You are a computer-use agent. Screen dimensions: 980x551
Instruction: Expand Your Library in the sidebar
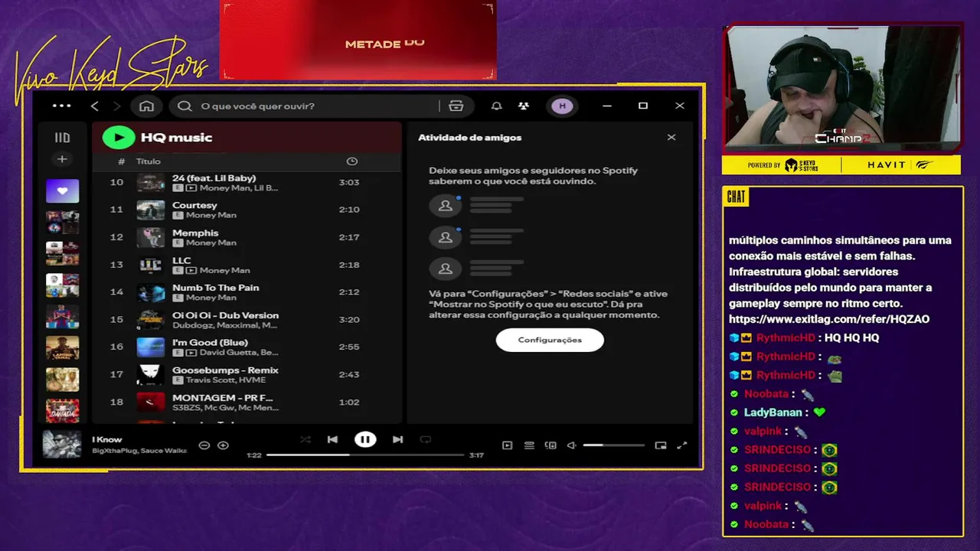tap(62, 138)
